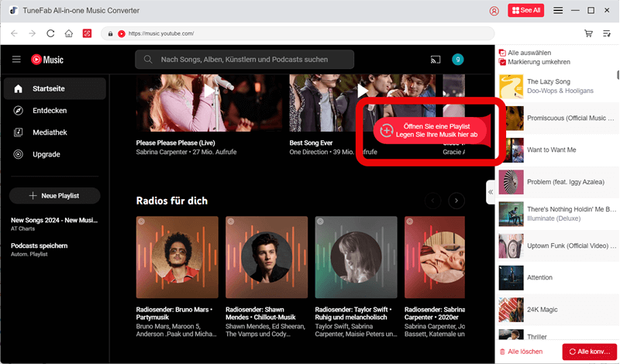The height and width of the screenshot is (364, 620).
Task: Click Thriller row in list
Action: point(557,335)
